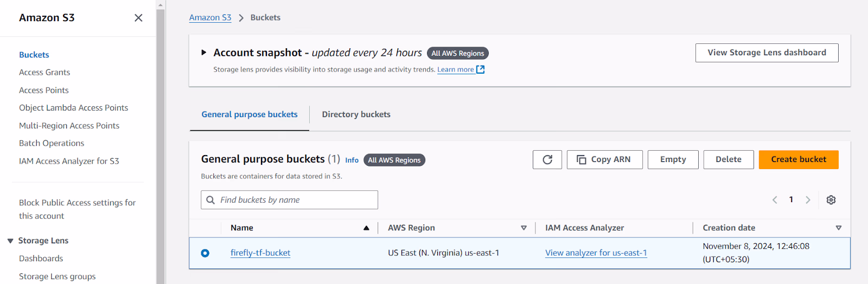The height and width of the screenshot is (284, 868).
Task: Open Object Lambda Access Points
Action: (74, 108)
